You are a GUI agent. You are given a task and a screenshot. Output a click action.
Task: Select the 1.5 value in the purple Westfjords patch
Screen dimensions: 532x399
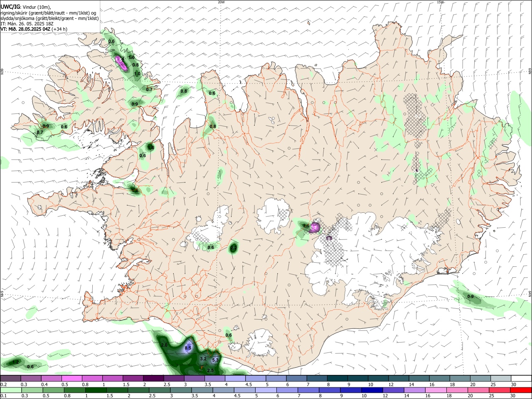[x=119, y=60]
